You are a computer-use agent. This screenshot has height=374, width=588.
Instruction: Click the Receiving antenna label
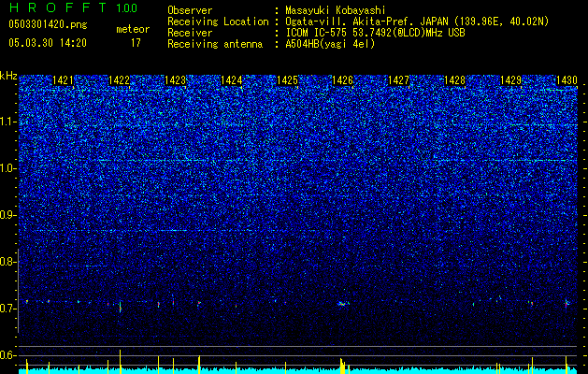coord(215,44)
